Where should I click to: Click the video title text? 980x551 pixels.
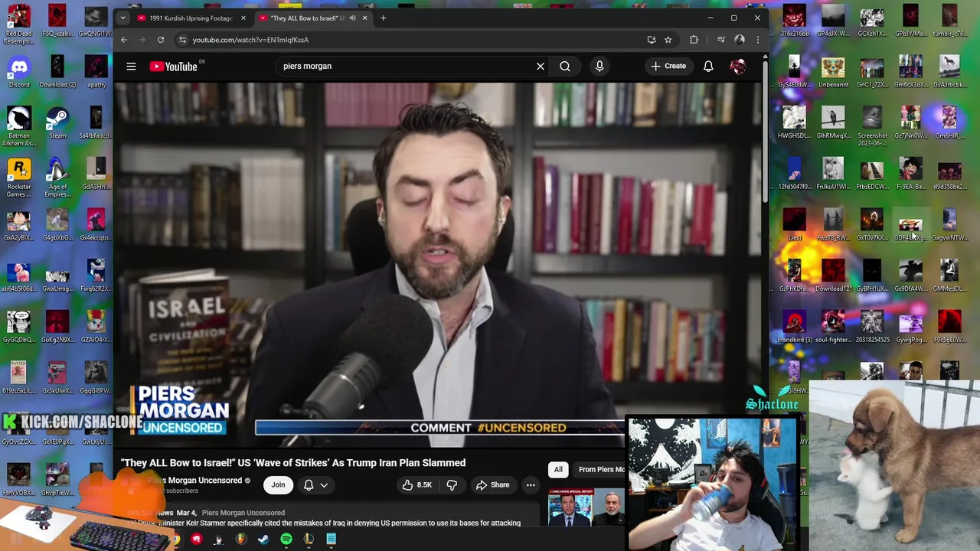tap(293, 463)
